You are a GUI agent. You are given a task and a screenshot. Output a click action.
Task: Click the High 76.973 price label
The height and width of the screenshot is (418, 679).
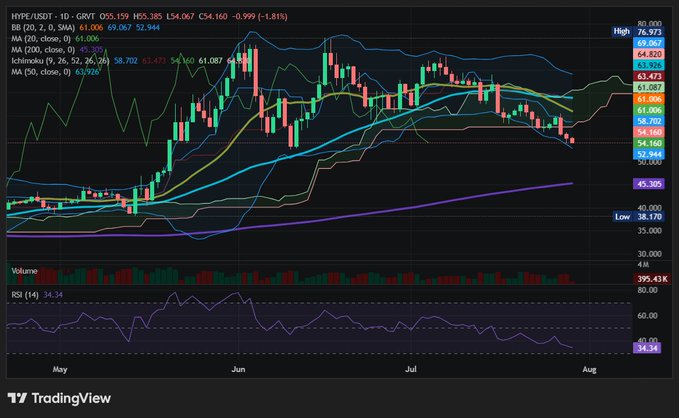tap(637, 32)
